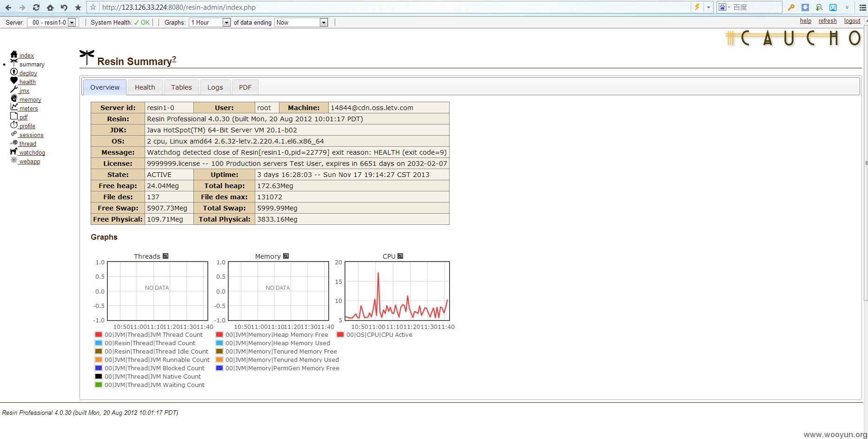Switch to the Tables tab

click(181, 87)
